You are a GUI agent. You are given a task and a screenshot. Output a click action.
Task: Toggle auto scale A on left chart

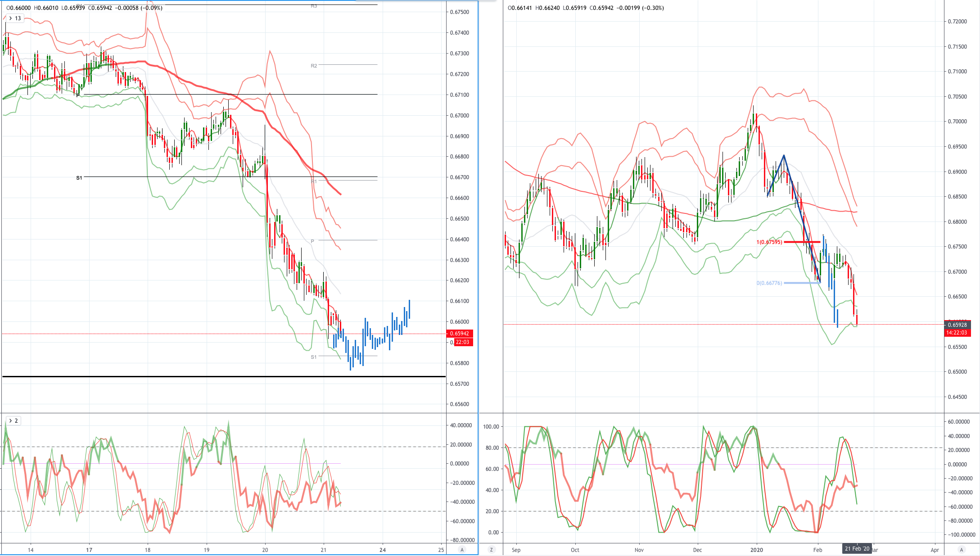coord(461,550)
